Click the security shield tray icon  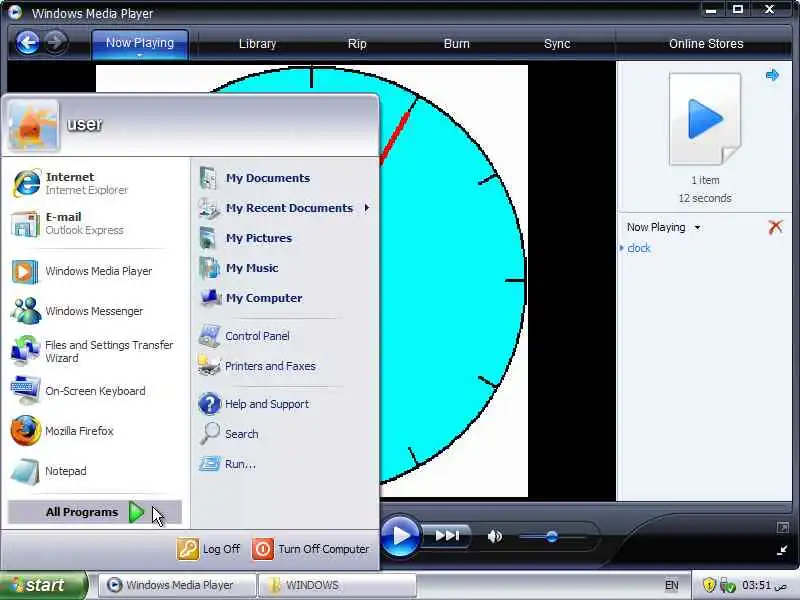709,585
